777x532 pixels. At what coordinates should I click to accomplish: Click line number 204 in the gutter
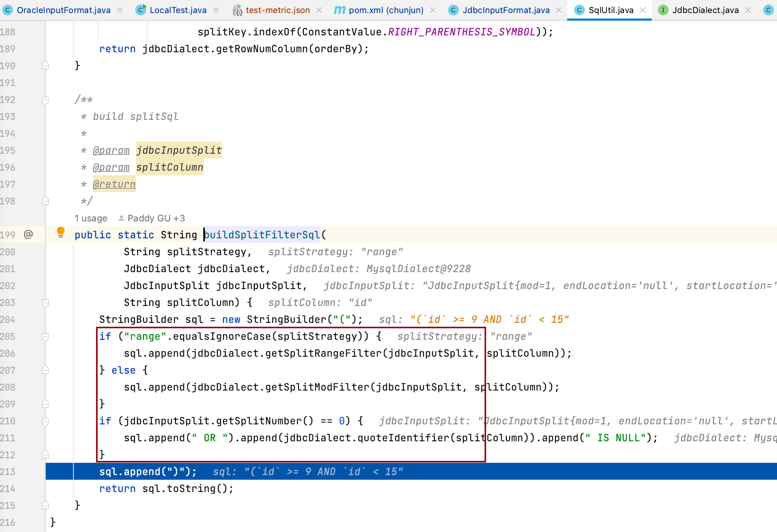[x=8, y=320]
